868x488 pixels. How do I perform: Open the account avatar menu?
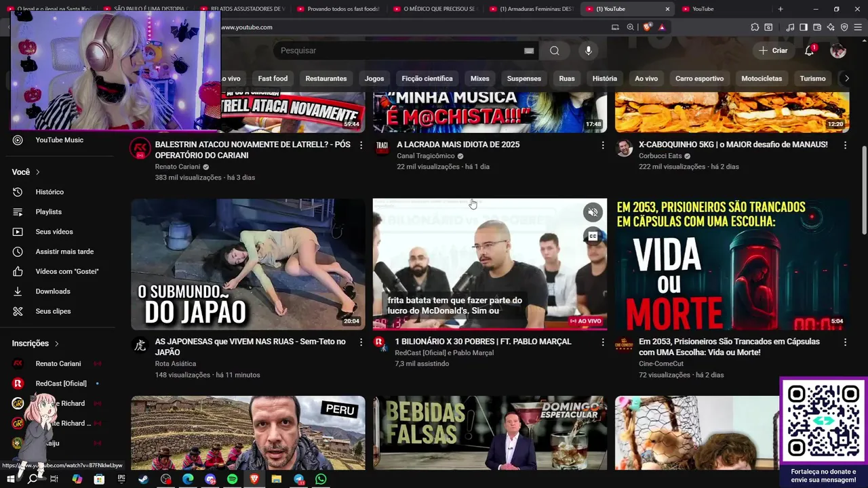[838, 51]
